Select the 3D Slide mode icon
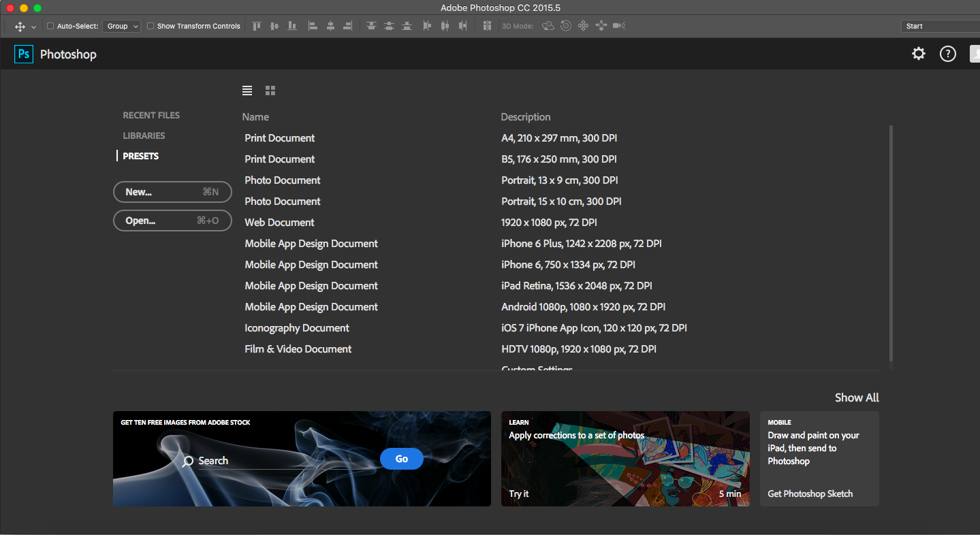 click(x=601, y=26)
